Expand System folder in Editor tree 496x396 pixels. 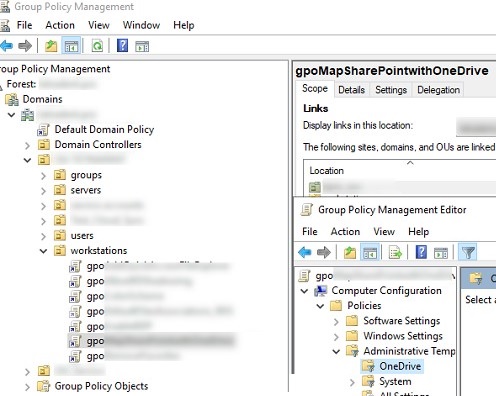[x=352, y=382]
